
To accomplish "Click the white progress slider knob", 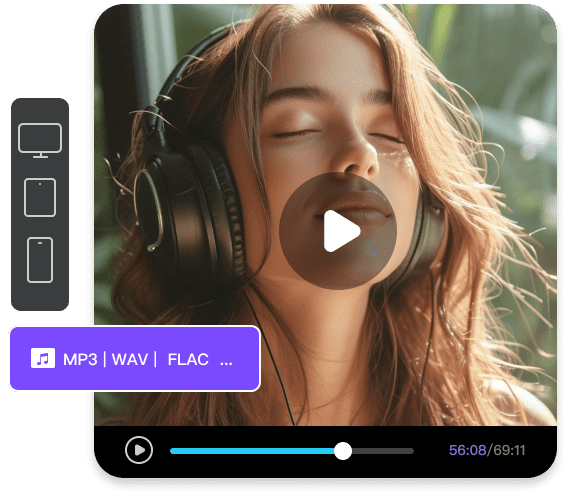I will (343, 451).
